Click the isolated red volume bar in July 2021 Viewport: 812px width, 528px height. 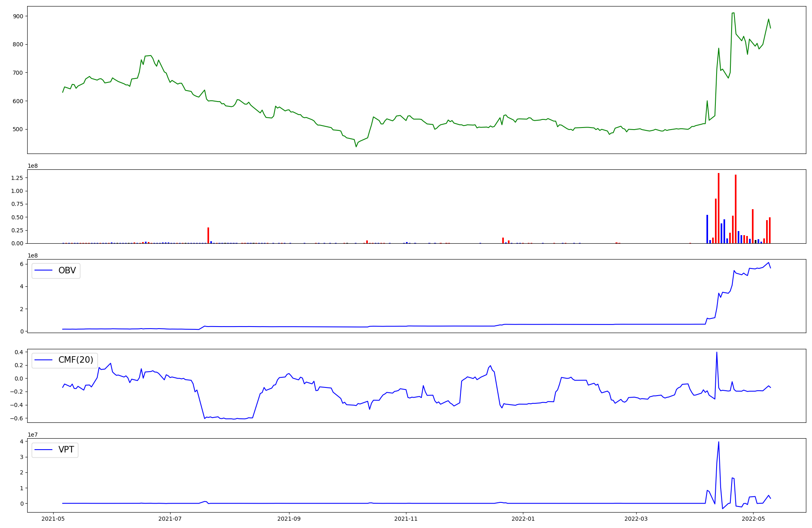(208, 235)
